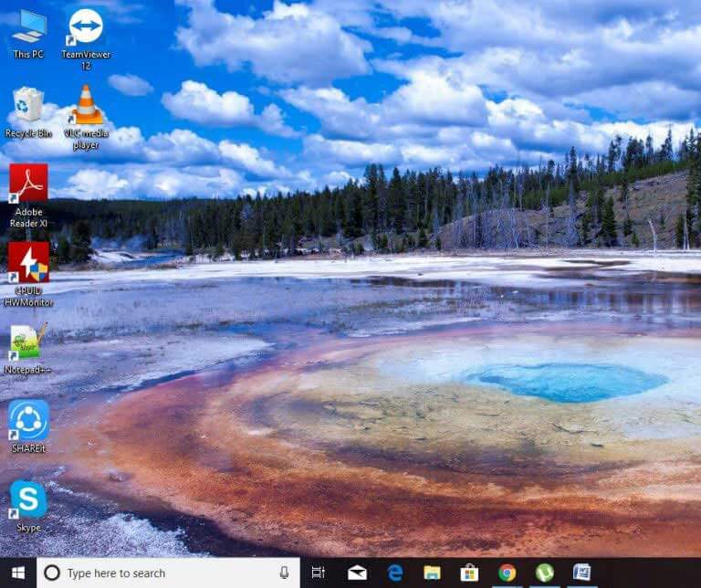701x588 pixels.
Task: Click the Cortana circle icon in search box
Action: [52, 572]
